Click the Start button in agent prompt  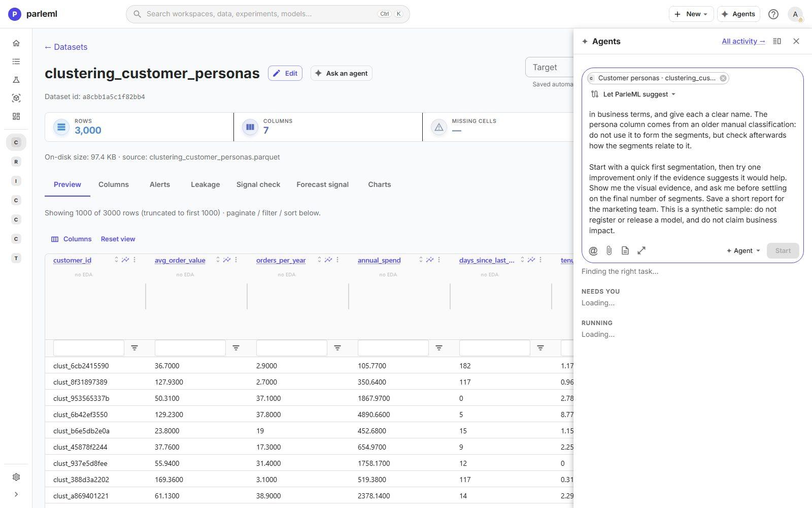783,250
